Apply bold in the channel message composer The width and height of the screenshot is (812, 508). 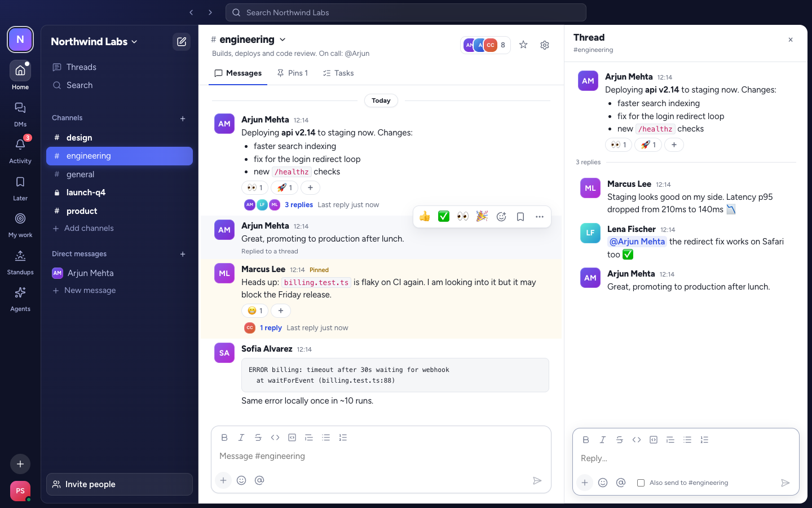click(x=224, y=437)
